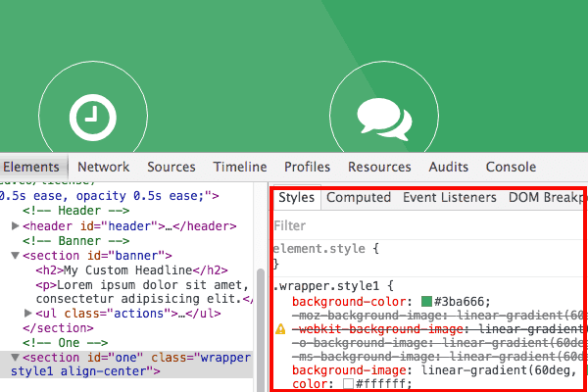Image resolution: width=588 pixels, height=392 pixels.
Task: Select the closing section tag
Action: coord(58,328)
